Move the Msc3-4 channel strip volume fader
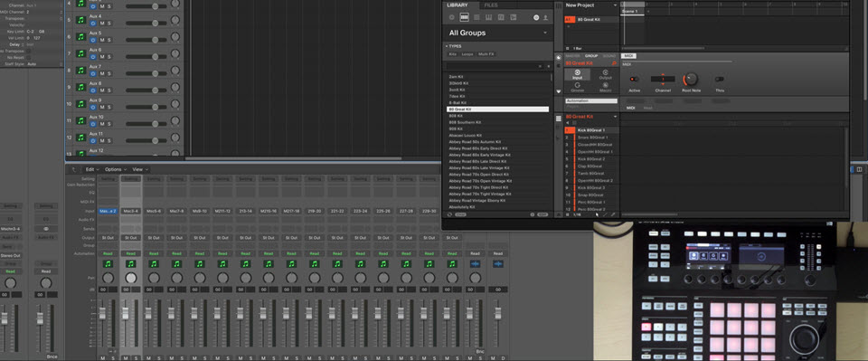This screenshot has width=868, height=361. click(x=125, y=313)
